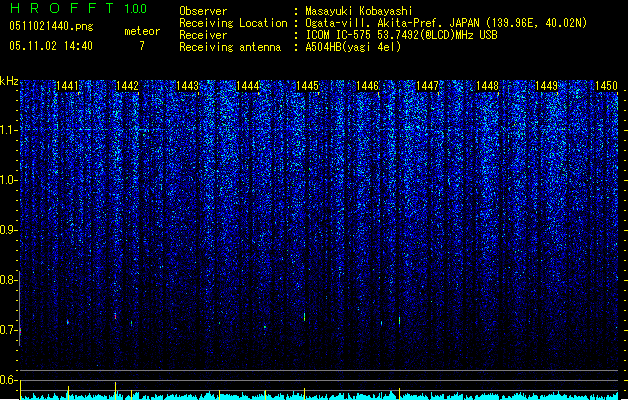Click the 1447 time axis label
The image size is (629, 400).
pyautogui.click(x=427, y=86)
